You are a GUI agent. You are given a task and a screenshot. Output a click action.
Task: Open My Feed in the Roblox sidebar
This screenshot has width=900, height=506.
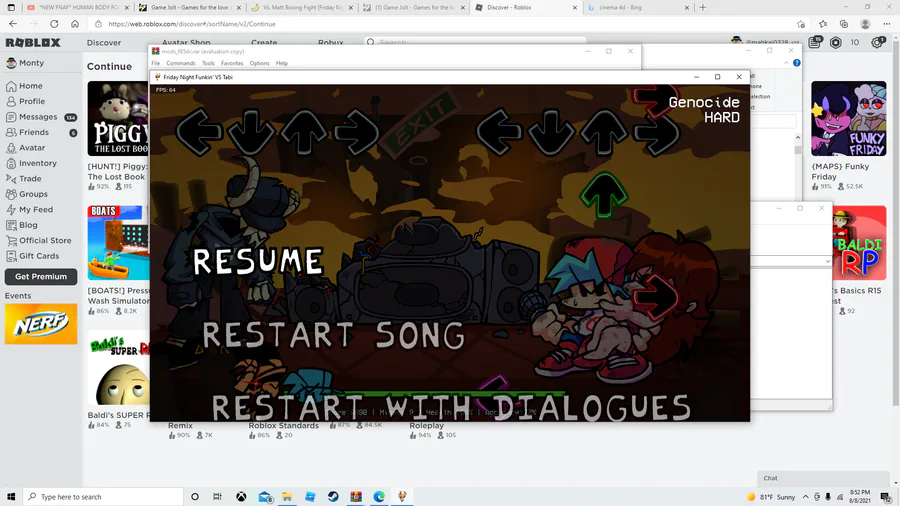coord(30,210)
